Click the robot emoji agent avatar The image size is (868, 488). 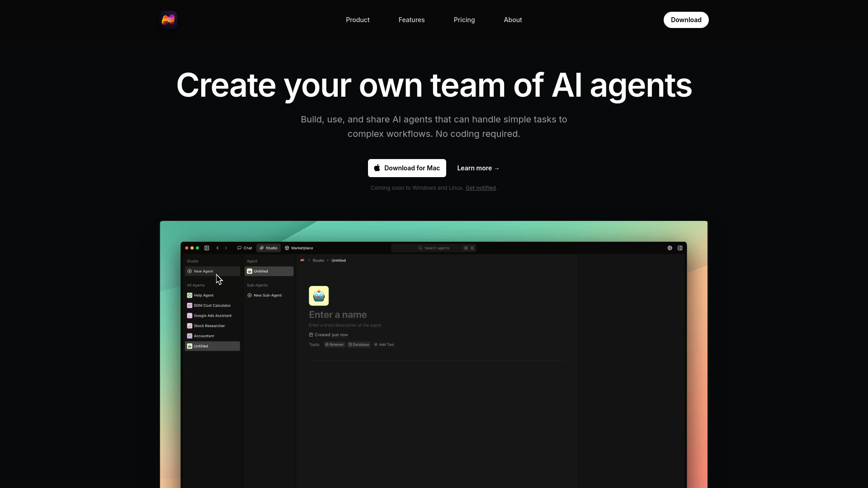point(319,296)
